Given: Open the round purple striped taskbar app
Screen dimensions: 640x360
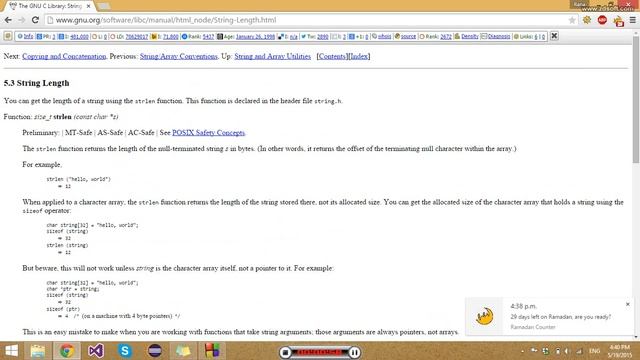Looking at the screenshot, I should [x=154, y=351].
